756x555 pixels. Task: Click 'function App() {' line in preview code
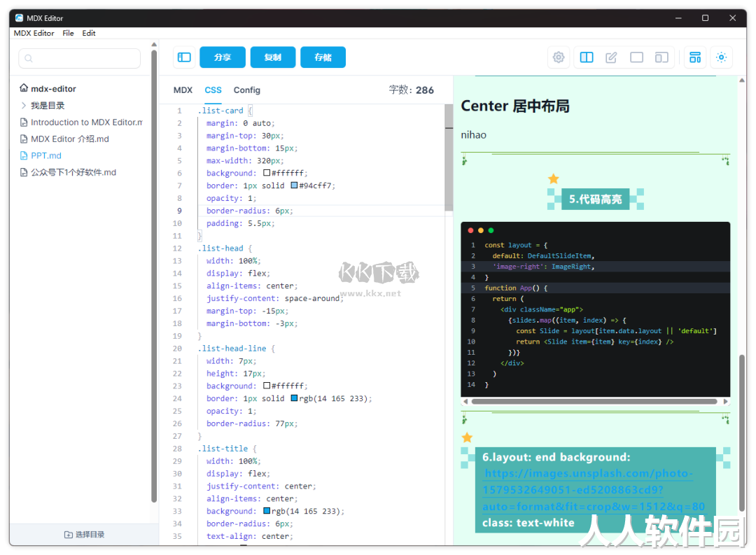point(516,288)
